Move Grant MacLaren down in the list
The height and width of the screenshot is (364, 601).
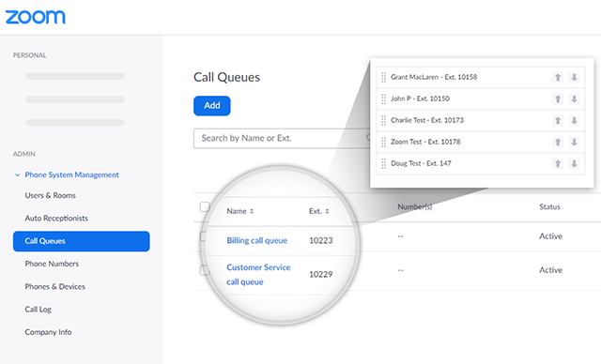click(574, 77)
